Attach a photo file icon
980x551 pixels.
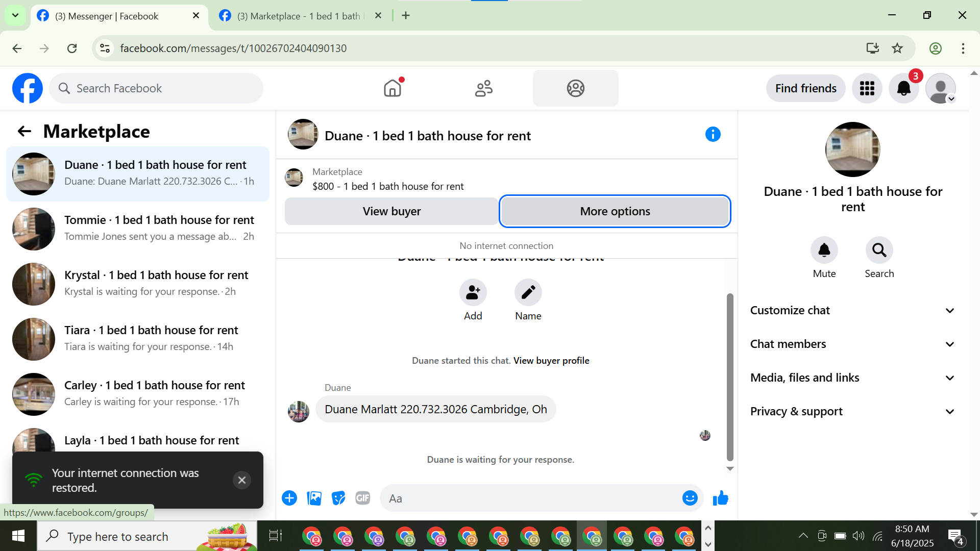click(314, 498)
